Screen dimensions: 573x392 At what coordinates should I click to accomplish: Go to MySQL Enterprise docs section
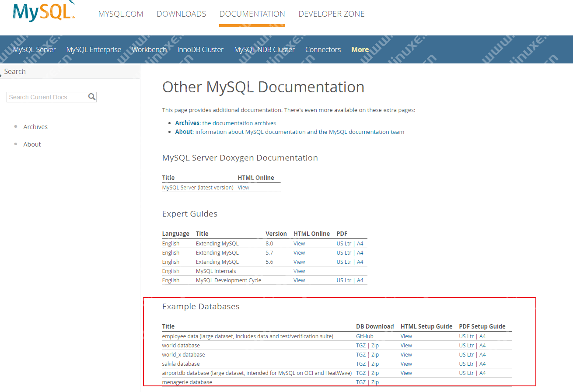[x=94, y=49]
